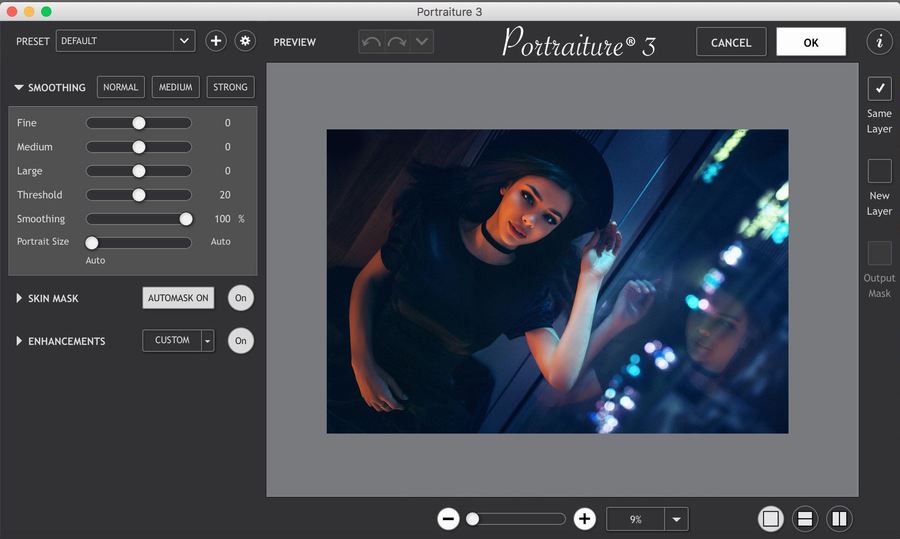The height and width of the screenshot is (539, 900).
Task: Open the info about Portraiture
Action: point(879,41)
